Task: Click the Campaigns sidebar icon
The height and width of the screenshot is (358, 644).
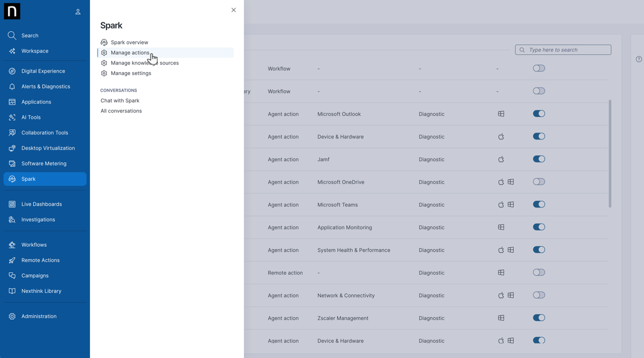Action: click(x=12, y=276)
